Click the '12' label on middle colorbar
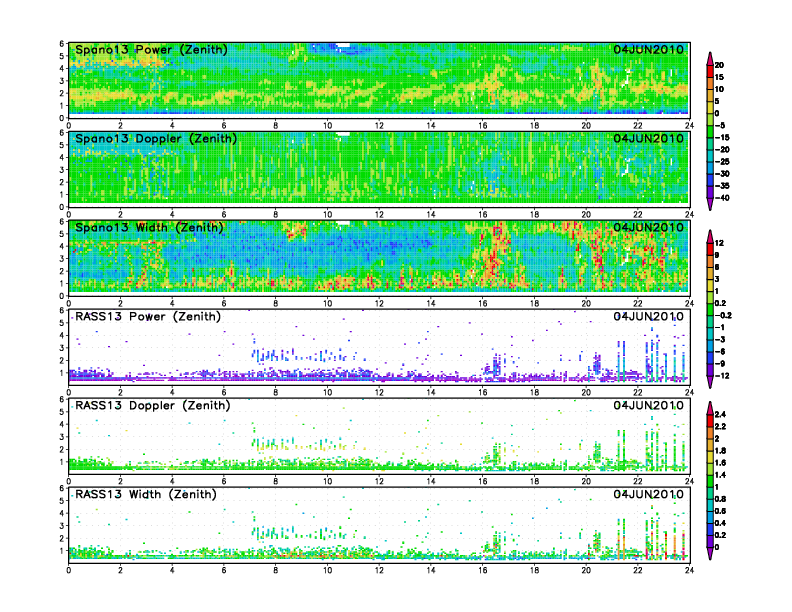The height and width of the screenshot is (612, 792). 719,243
